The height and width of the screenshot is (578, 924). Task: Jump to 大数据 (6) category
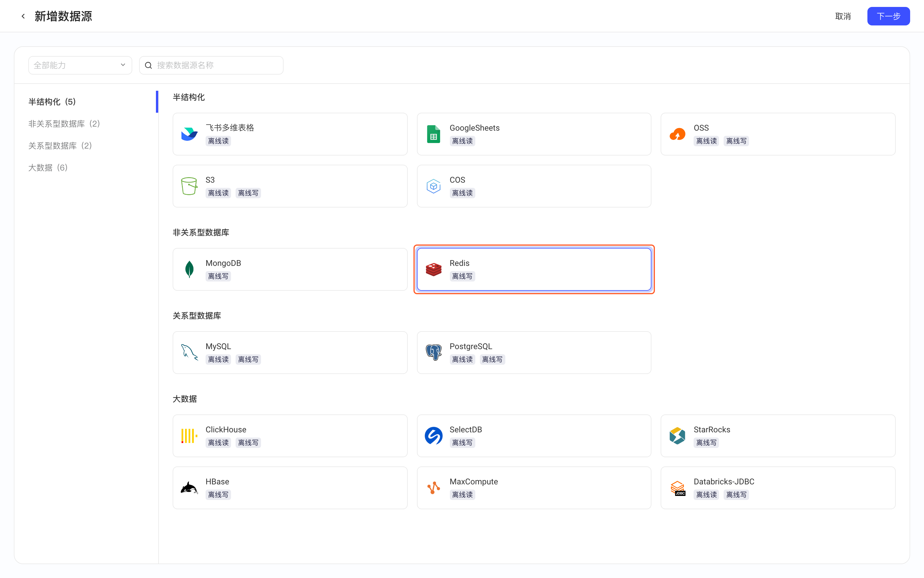coord(48,167)
